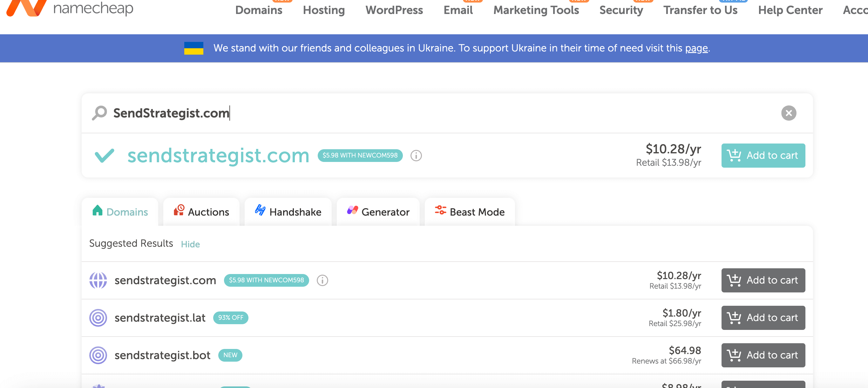Image resolution: width=868 pixels, height=388 pixels.
Task: Click the Domains tab house icon
Action: point(98,210)
